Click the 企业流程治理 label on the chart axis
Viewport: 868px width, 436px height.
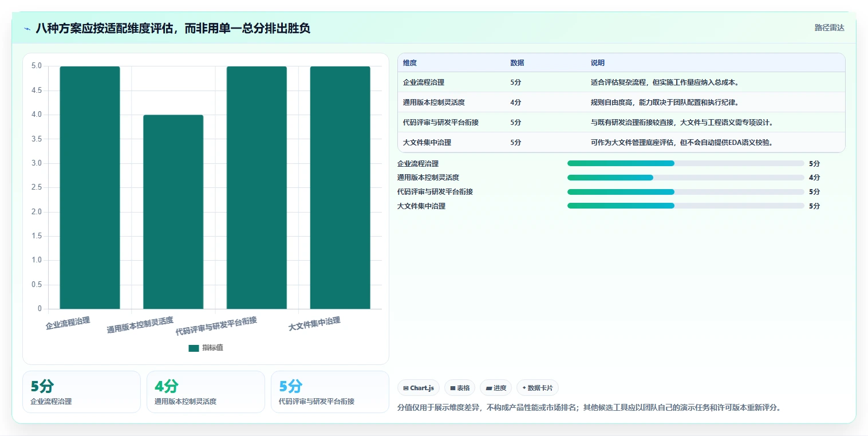(68, 323)
